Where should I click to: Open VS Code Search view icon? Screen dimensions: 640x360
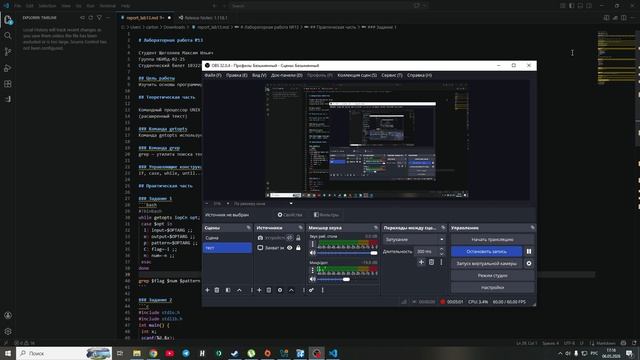coord(8,36)
